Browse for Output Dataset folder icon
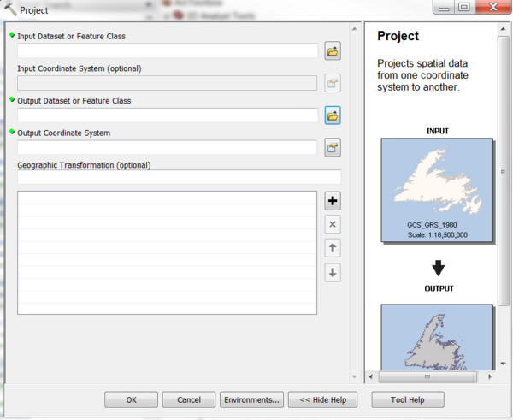 coord(333,115)
